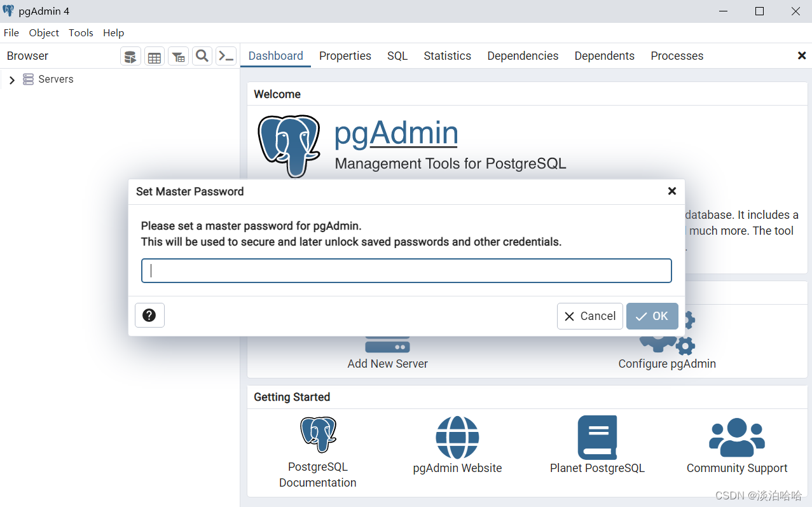
Task: Open the Planet PostgreSQL book icon
Action: tap(597, 437)
